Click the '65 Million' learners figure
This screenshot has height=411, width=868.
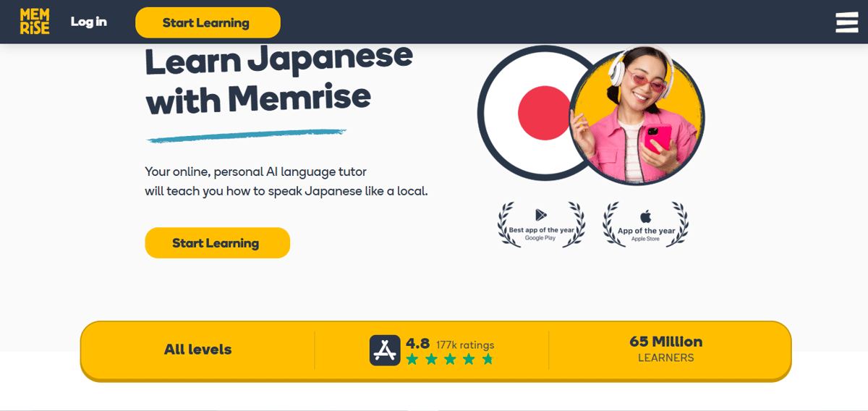(665, 342)
